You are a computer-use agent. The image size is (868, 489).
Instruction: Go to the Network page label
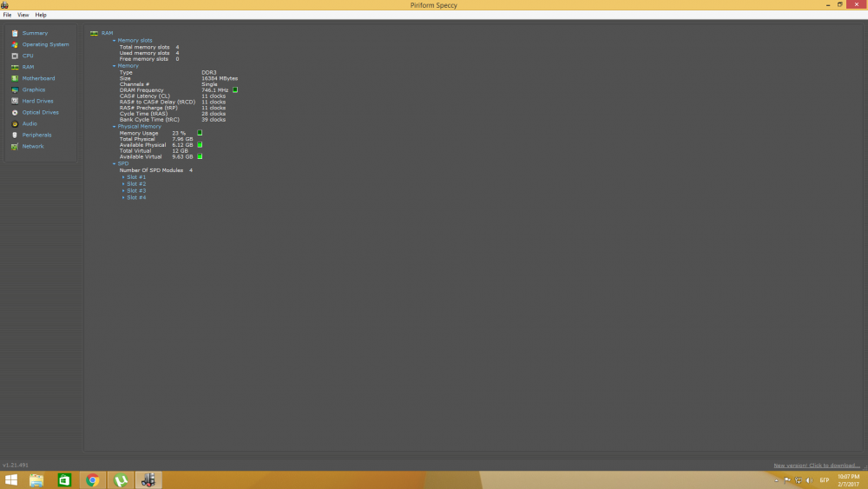pos(33,146)
